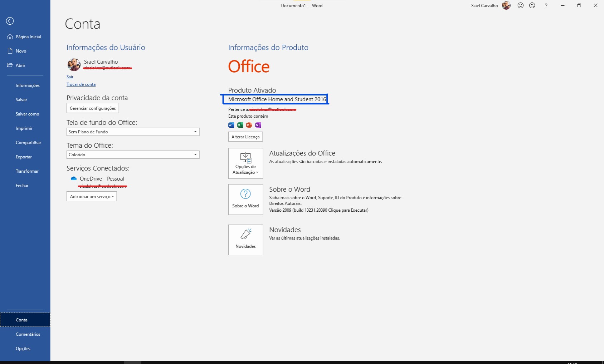This screenshot has height=364, width=604.
Task: Click the Página Inicial home icon
Action: point(10,37)
